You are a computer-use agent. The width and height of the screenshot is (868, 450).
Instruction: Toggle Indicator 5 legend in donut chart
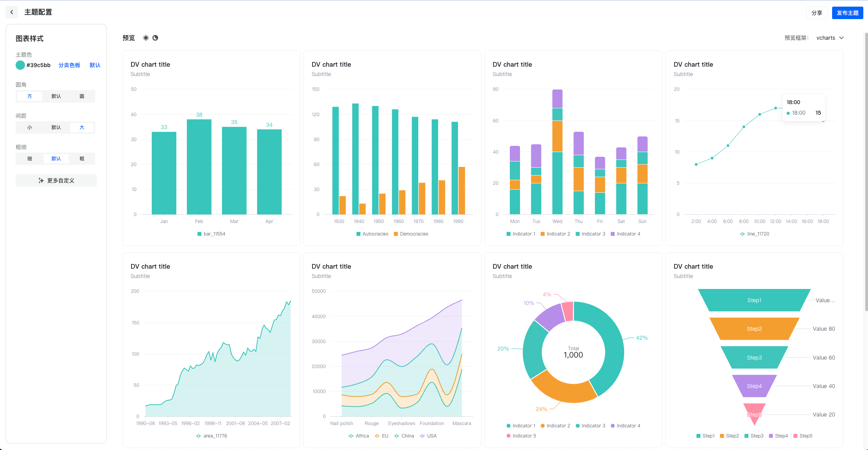click(x=508, y=436)
